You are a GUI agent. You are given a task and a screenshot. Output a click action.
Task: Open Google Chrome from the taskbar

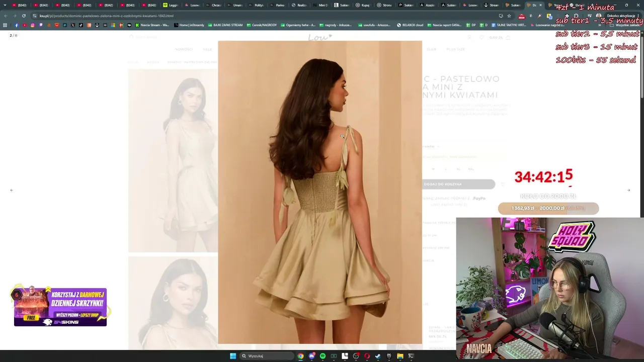[300, 356]
